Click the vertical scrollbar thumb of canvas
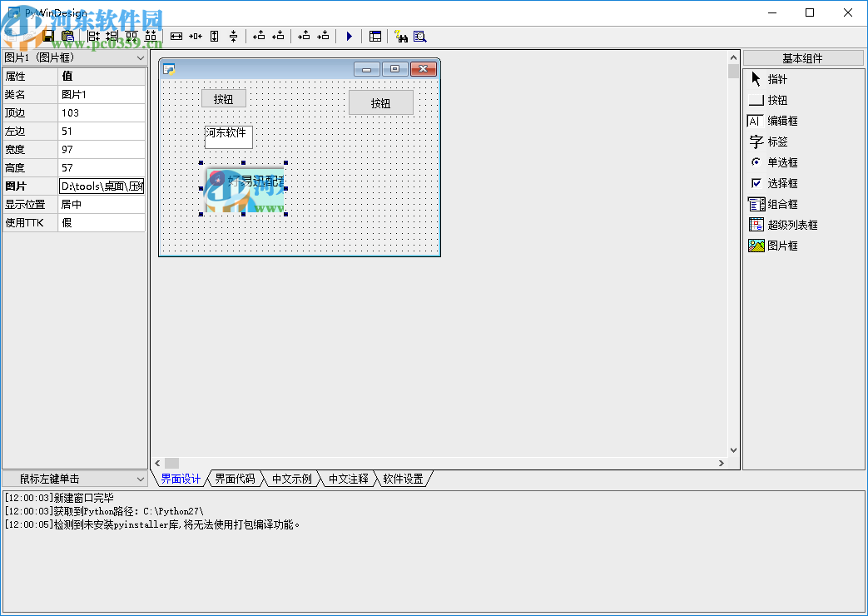The height and width of the screenshot is (616, 868). [733, 72]
